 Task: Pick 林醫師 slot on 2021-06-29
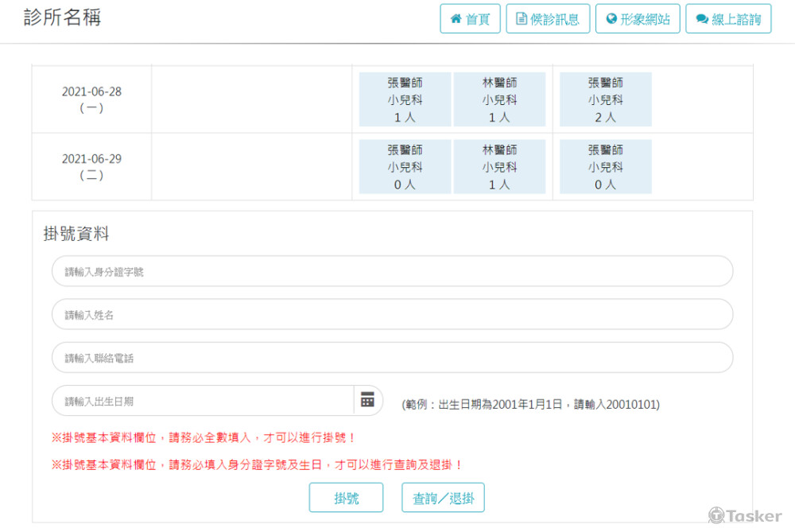[499, 167]
